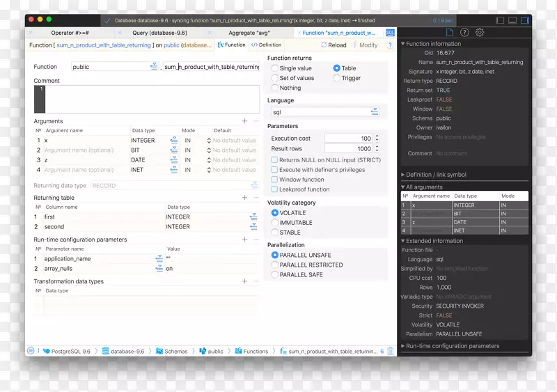Open the Language sql dropdown
The image size is (557, 392).
(375, 112)
